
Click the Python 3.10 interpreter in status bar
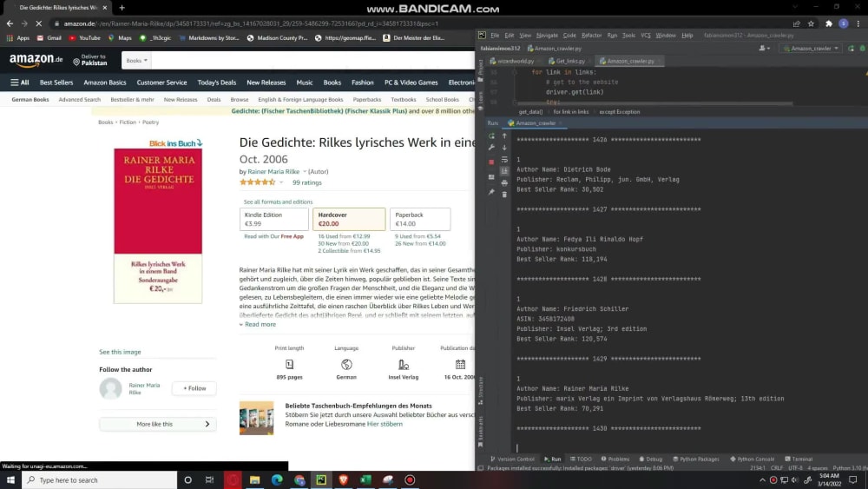[x=849, y=468]
